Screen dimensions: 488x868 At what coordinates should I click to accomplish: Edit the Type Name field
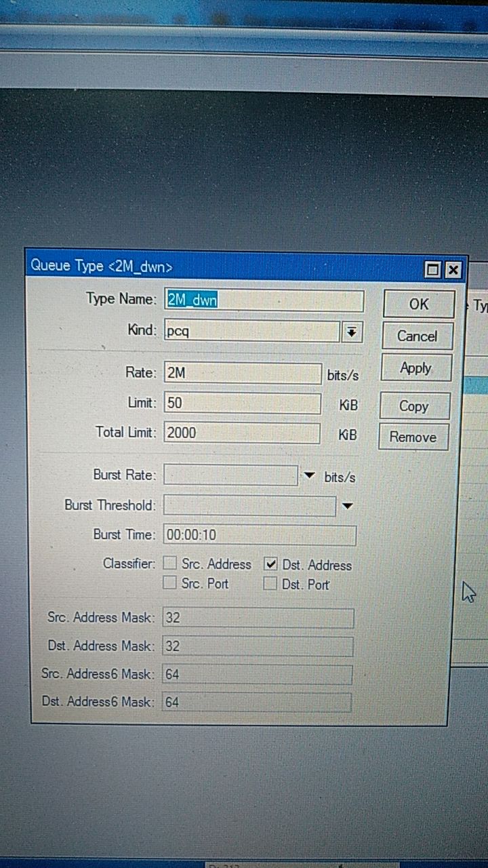coord(264,300)
